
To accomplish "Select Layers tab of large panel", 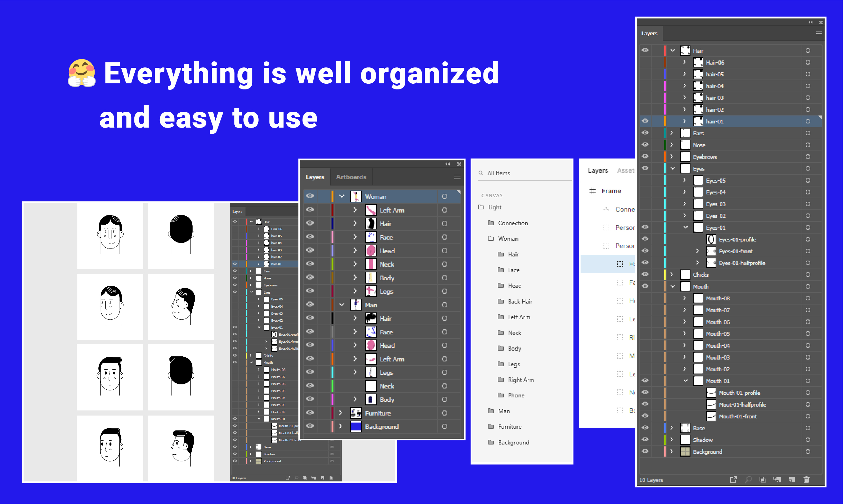I will point(649,33).
